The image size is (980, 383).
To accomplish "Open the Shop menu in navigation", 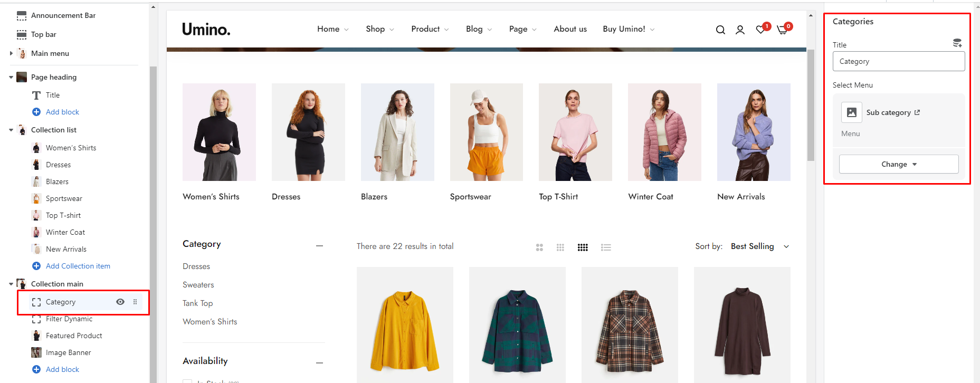I will coord(379,29).
